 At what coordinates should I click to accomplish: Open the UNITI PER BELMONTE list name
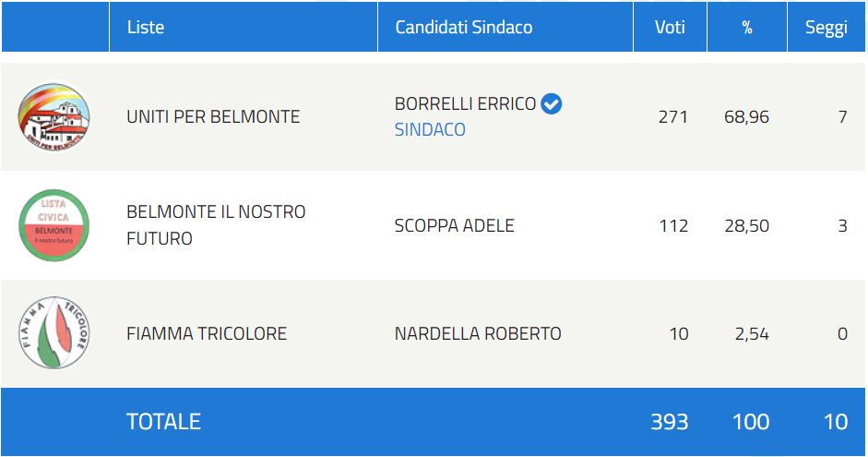(213, 117)
